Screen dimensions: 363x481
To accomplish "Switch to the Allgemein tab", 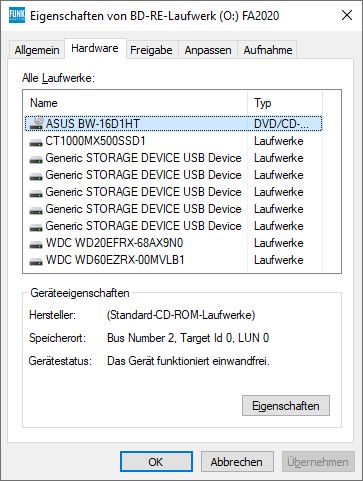I will [x=37, y=50].
